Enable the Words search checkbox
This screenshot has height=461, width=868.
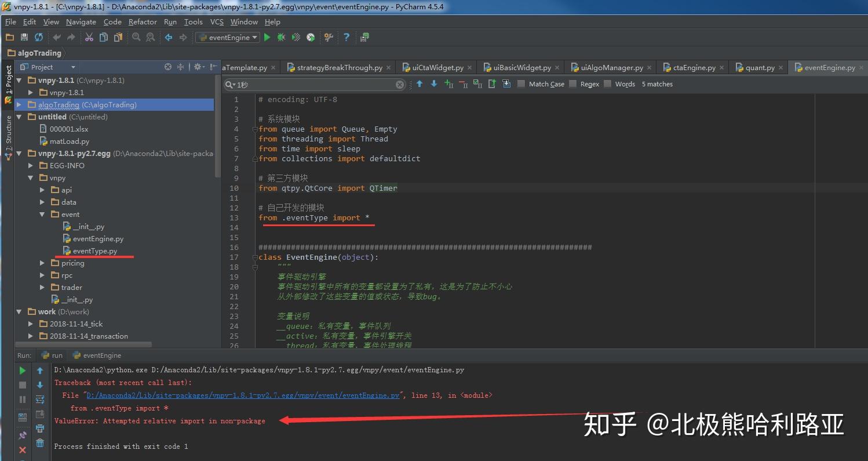(607, 84)
